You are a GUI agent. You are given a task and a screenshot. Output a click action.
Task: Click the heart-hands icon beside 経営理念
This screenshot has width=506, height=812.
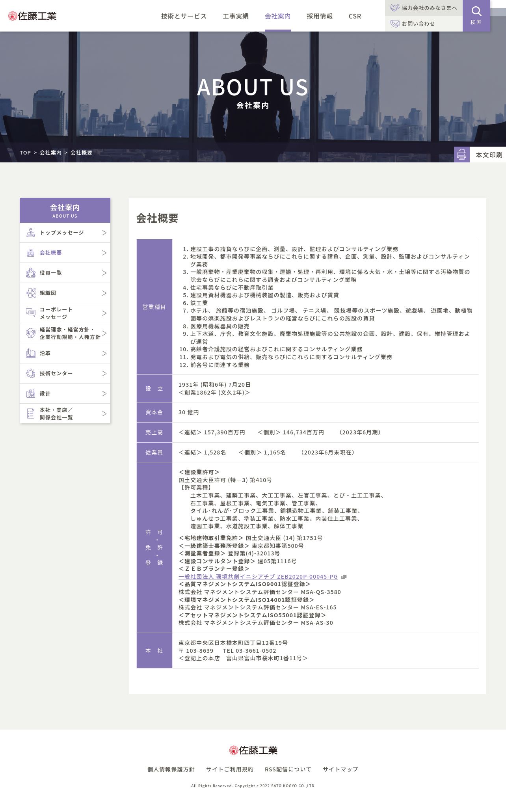[31, 333]
